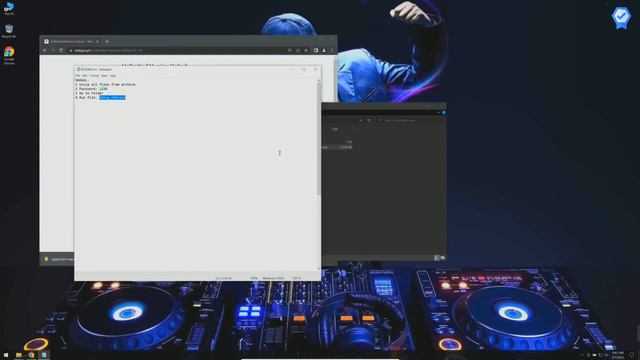Image resolution: width=640 pixels, height=360 pixels.
Task: Click the scroll-up arrow in Notepad
Action: coord(319,81)
